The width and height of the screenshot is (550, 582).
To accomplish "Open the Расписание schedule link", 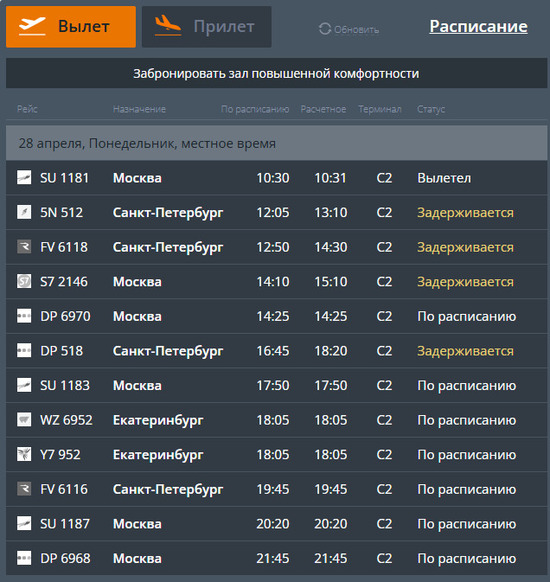I will click(478, 26).
